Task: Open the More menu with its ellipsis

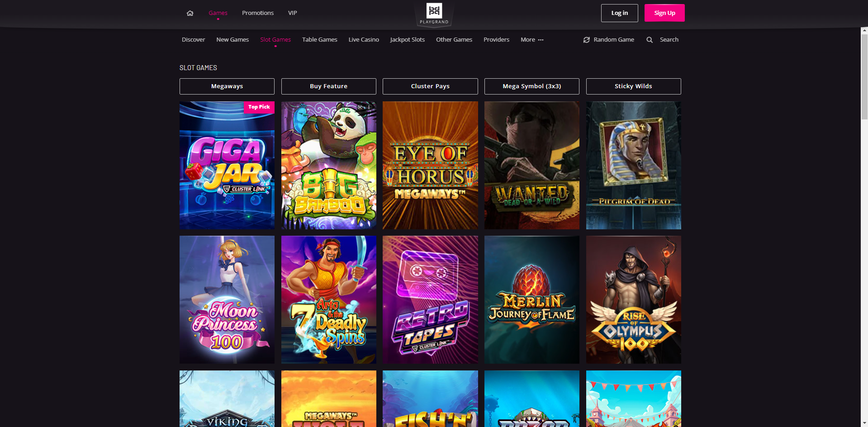Action: pyautogui.click(x=532, y=40)
